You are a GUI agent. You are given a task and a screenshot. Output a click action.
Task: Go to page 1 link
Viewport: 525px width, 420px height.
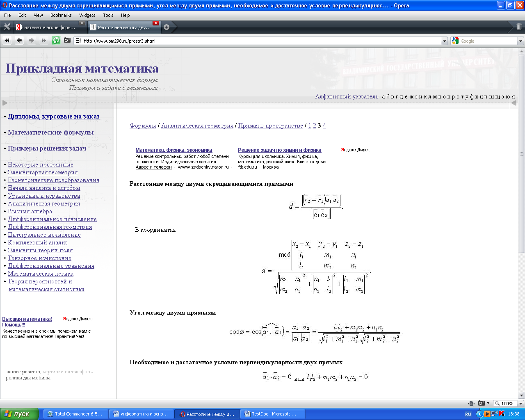click(x=310, y=126)
